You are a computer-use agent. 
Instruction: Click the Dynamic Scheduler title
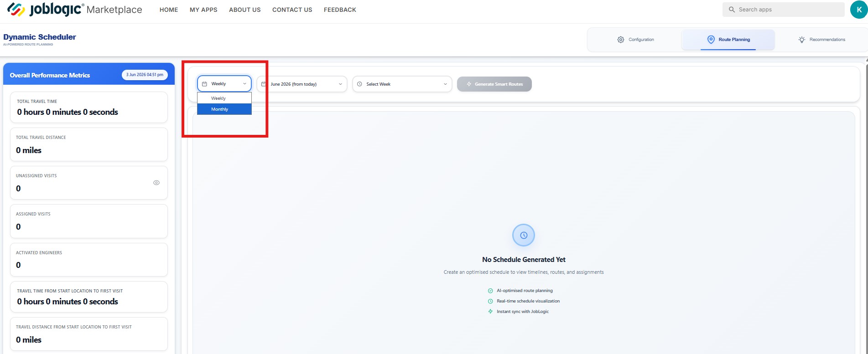(x=40, y=37)
